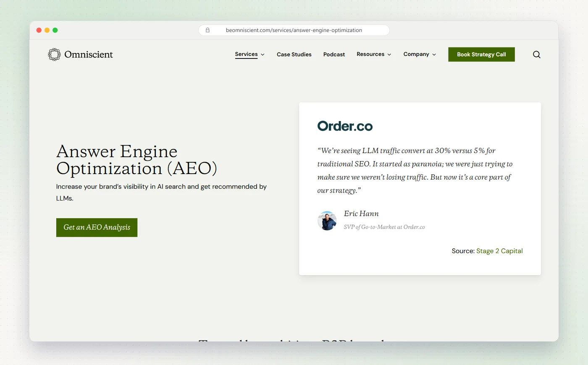Click the Order.co logo
Viewport: 588px width, 365px height.
pyautogui.click(x=345, y=126)
